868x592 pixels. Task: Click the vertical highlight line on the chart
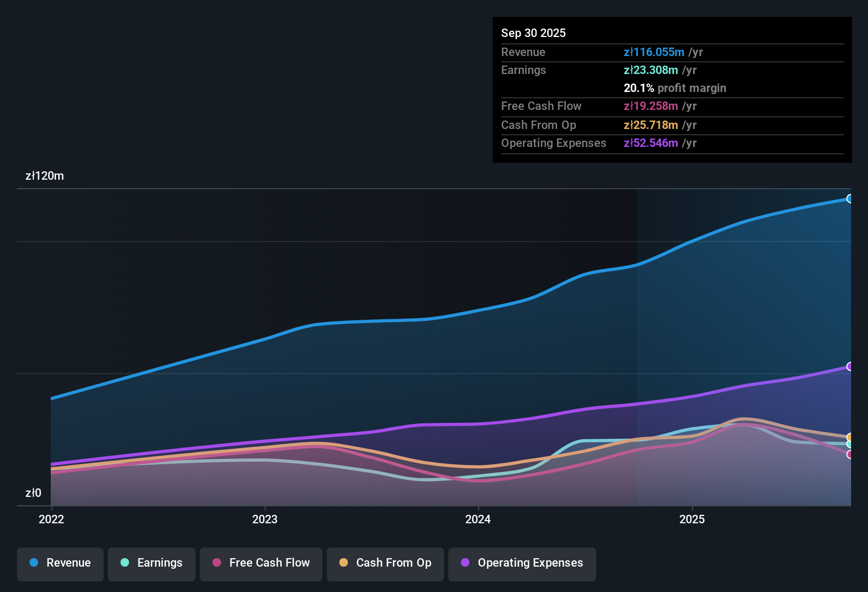[638, 344]
